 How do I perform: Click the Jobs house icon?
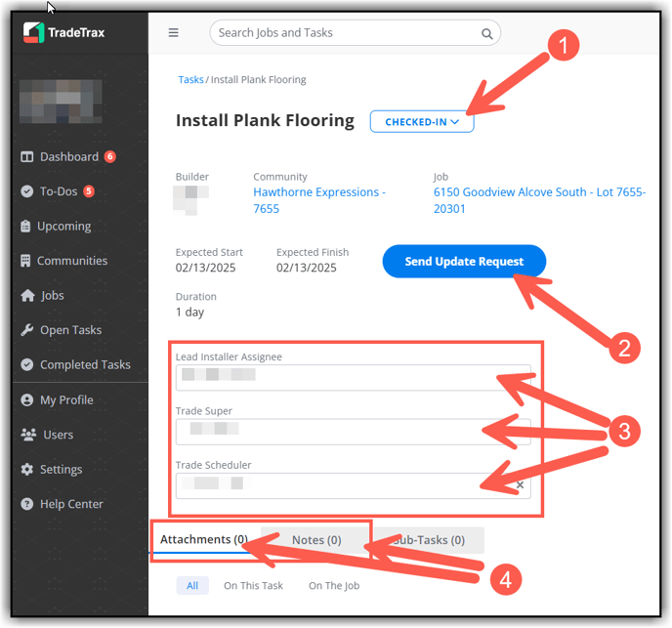click(x=27, y=295)
